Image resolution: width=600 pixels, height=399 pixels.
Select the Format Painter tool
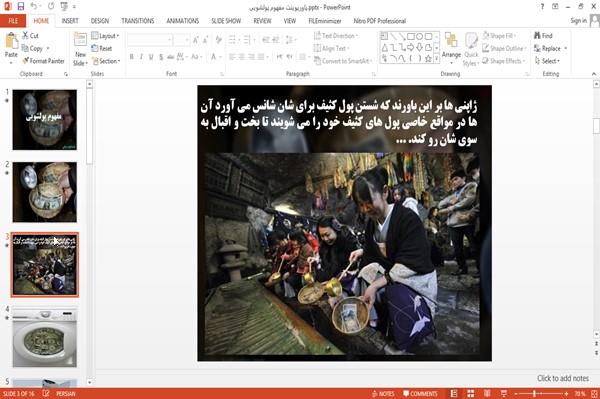pyautogui.click(x=43, y=61)
